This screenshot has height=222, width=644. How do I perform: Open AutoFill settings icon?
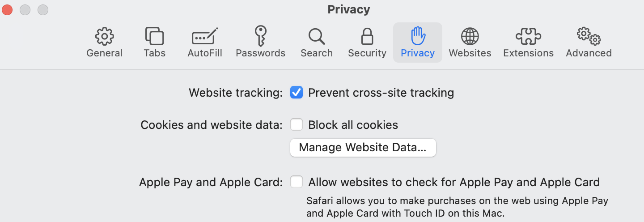pos(205,36)
